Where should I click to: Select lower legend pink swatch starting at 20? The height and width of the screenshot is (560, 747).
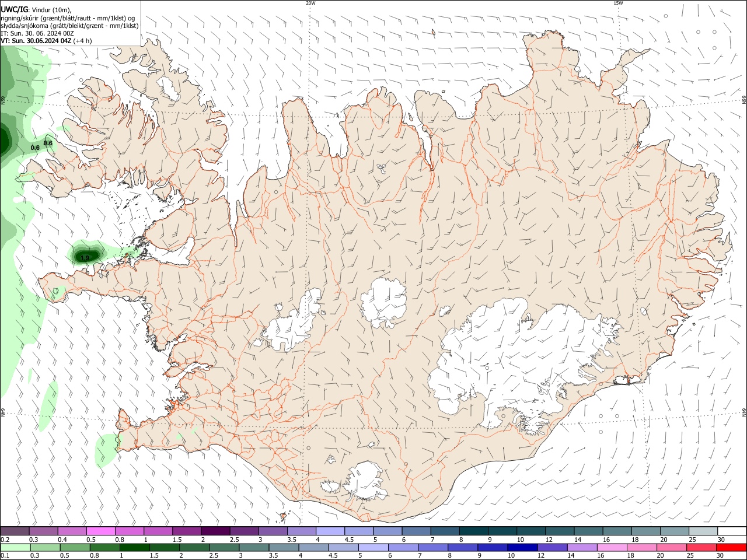click(671, 548)
